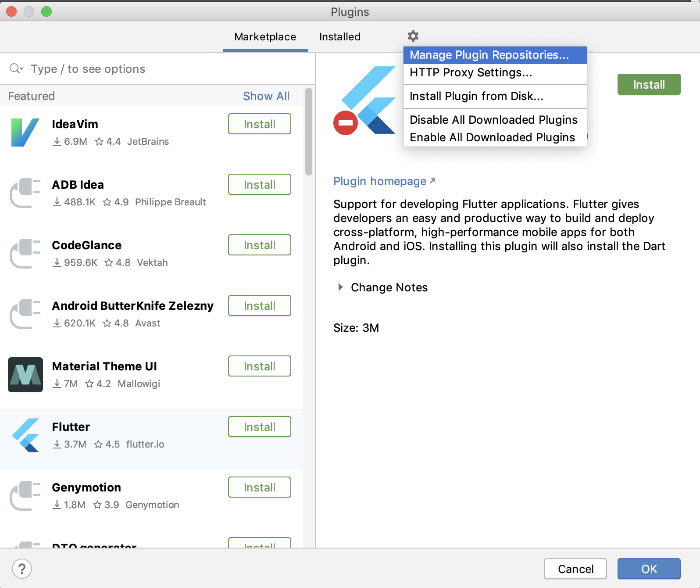The image size is (700, 588).
Task: Select Android ButterKnife Zelezny plugin name
Action: click(x=133, y=306)
